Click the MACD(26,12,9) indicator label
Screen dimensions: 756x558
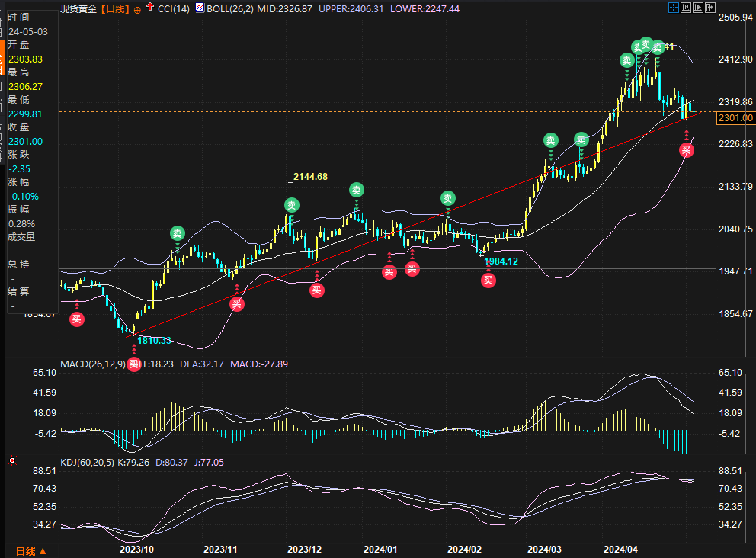[x=93, y=364]
